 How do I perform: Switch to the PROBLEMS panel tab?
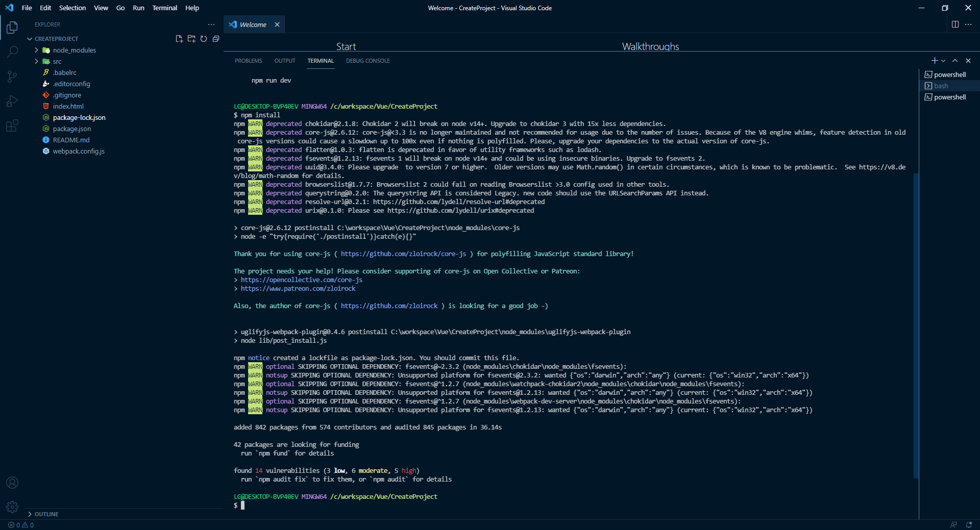click(x=249, y=61)
